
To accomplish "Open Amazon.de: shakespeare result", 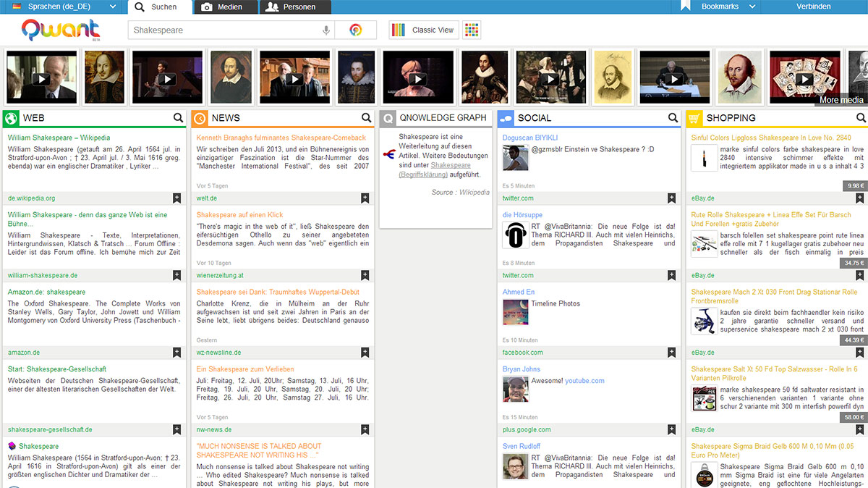I will (x=46, y=292).
